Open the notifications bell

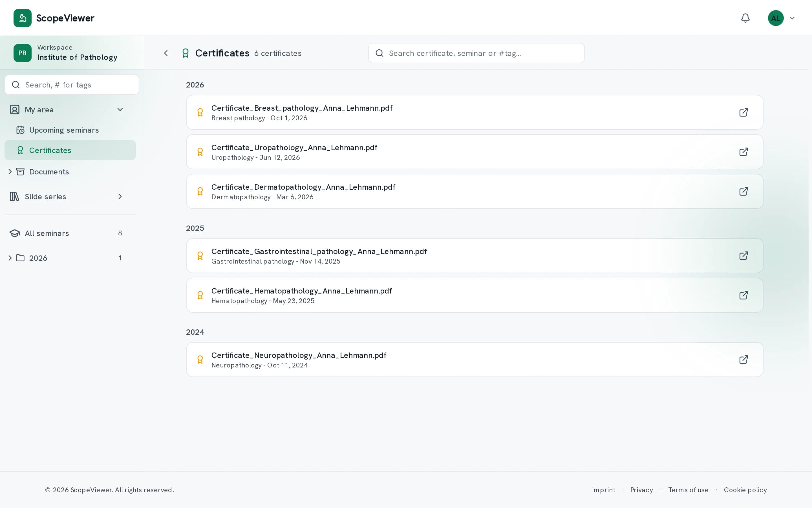click(x=745, y=18)
